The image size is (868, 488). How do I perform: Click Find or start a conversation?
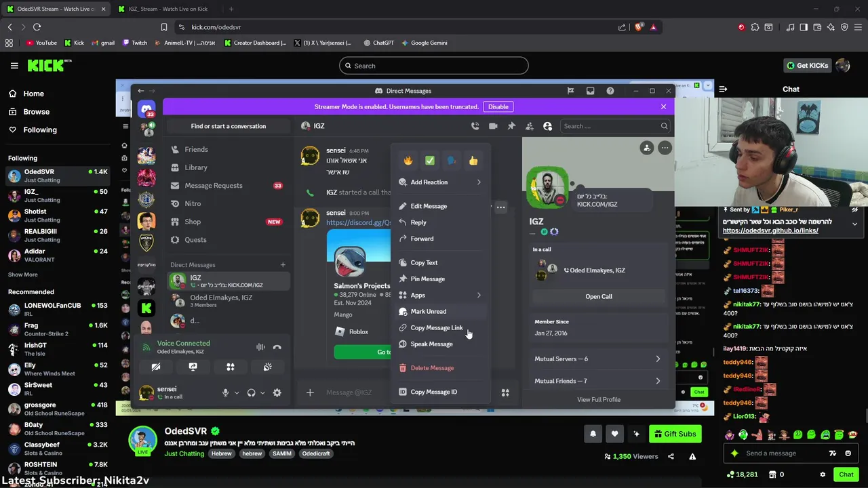(x=229, y=126)
